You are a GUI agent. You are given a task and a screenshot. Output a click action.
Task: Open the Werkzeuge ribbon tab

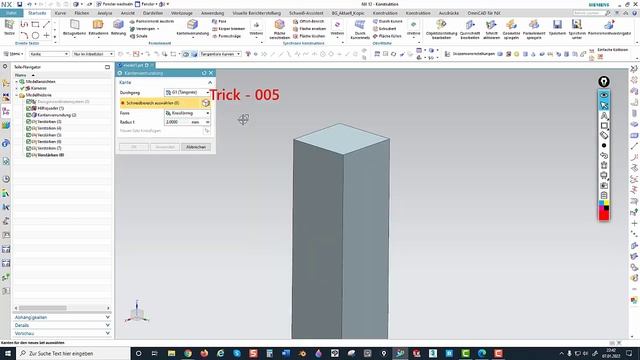[x=182, y=13]
